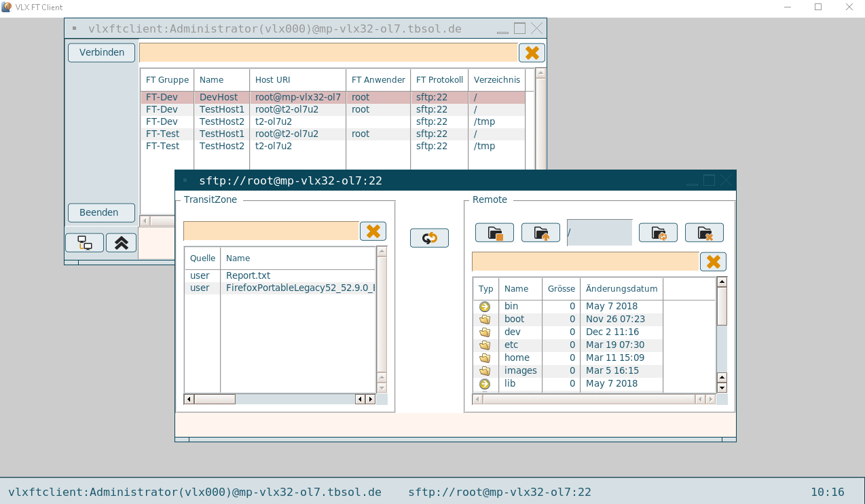
Task: Click the delete remote folder icon
Action: pos(704,233)
